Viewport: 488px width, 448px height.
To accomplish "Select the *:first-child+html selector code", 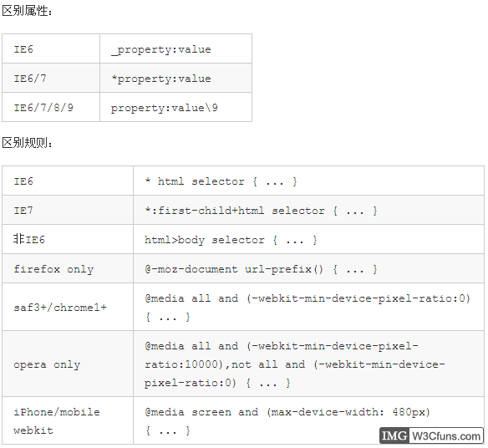I will (261, 211).
